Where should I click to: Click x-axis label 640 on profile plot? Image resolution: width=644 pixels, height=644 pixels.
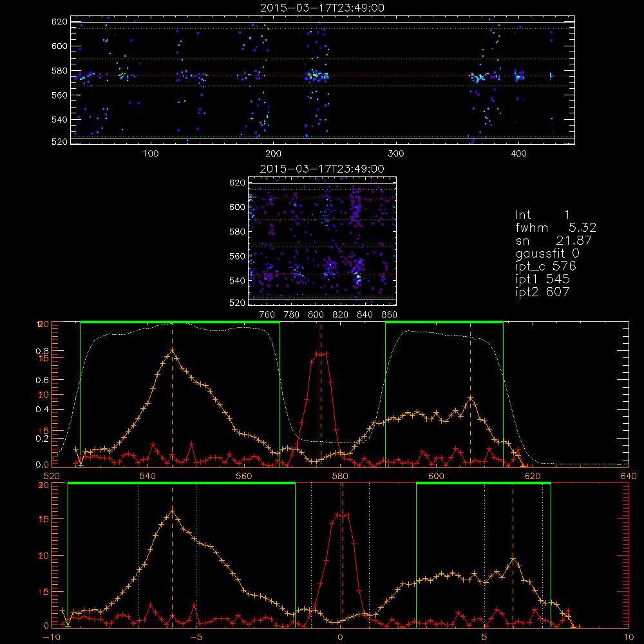pyautogui.click(x=629, y=476)
